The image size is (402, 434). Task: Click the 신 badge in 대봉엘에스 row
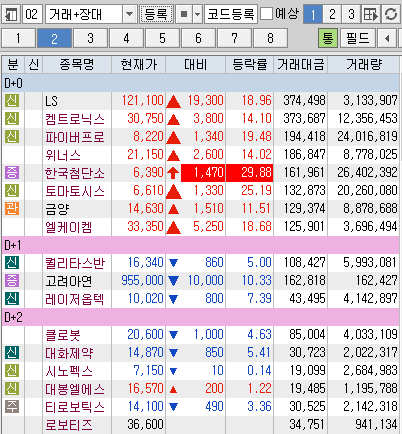tap(12, 389)
